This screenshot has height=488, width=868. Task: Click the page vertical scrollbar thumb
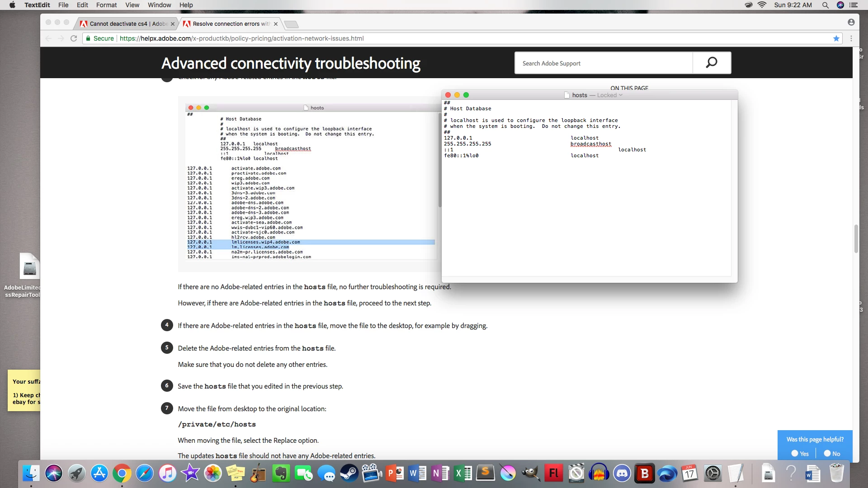[x=856, y=239]
